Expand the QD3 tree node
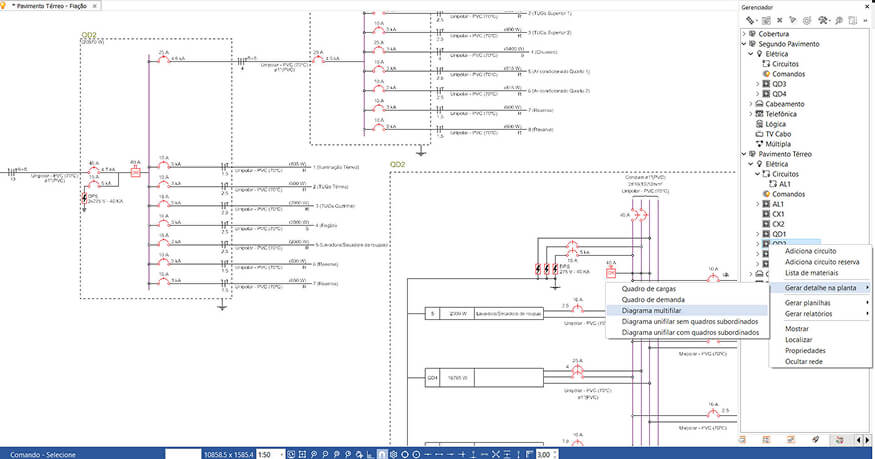 point(757,84)
